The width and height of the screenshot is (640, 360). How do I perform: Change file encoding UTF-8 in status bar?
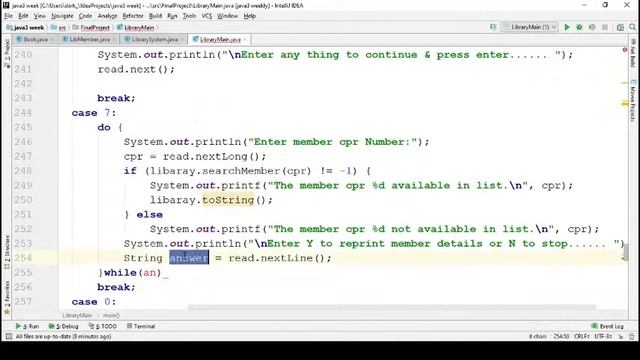coord(603,337)
